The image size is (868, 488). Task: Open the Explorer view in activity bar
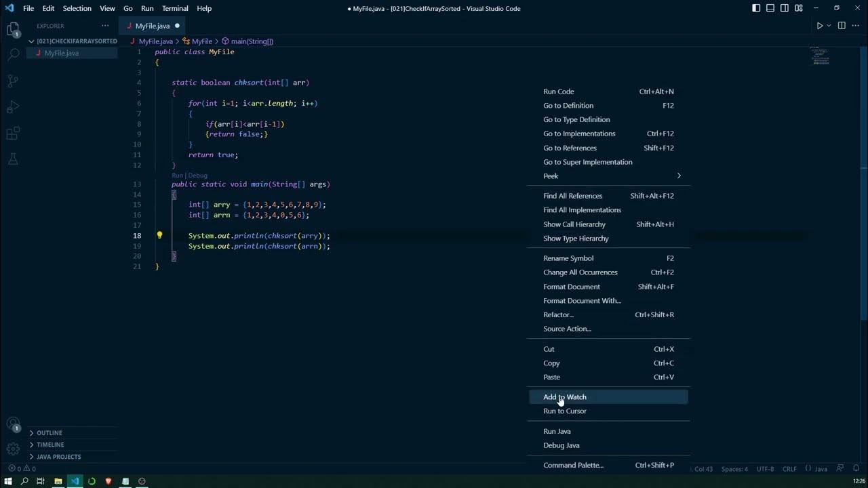point(13,30)
